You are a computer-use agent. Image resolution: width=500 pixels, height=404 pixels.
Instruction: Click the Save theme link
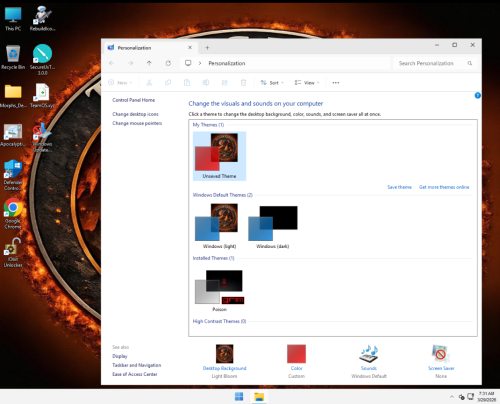coord(399,187)
